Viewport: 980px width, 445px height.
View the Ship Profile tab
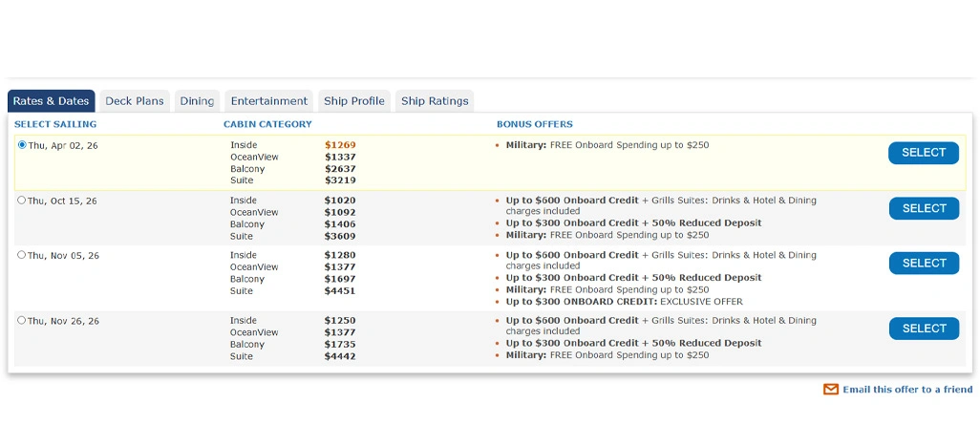pyautogui.click(x=354, y=101)
